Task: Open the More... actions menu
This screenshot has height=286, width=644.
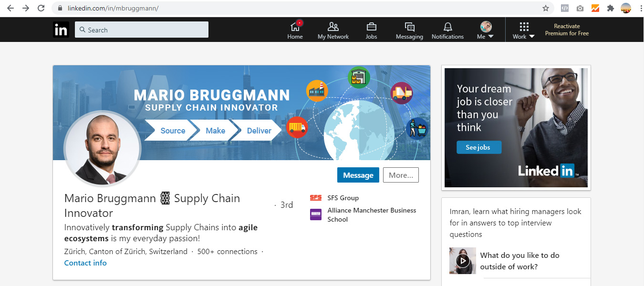Action: pos(401,175)
